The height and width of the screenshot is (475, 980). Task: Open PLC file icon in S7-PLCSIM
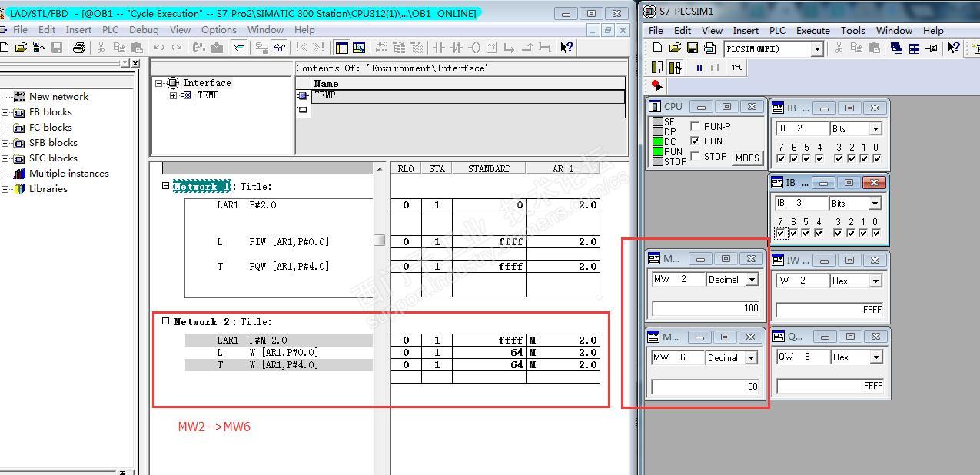click(675, 48)
